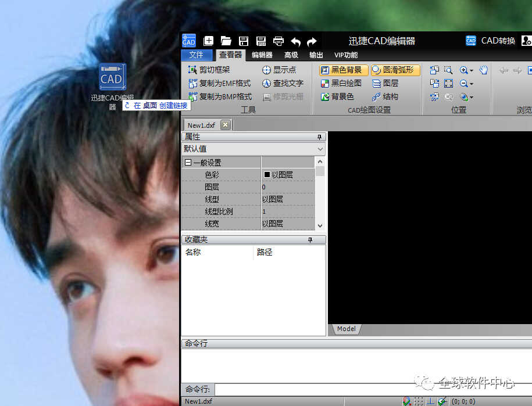Toggle the 黑色背景 black background option

[x=344, y=70]
